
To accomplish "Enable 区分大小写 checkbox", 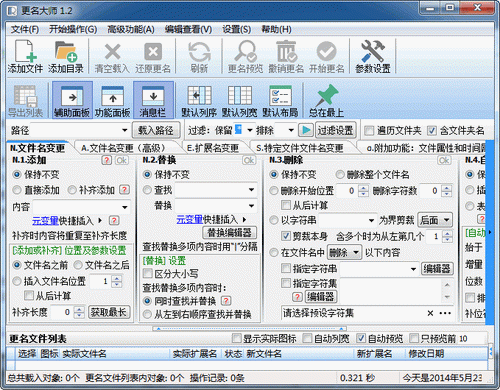I will pos(147,274).
